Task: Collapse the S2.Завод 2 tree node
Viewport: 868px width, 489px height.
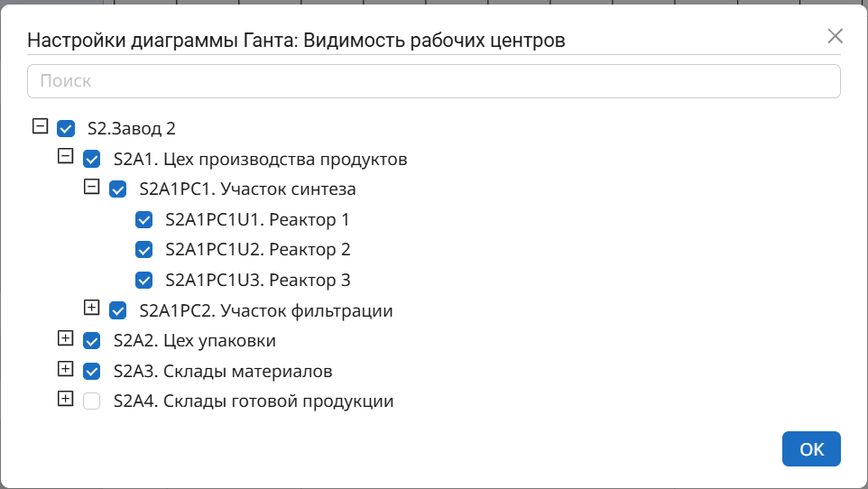Action: (39, 126)
